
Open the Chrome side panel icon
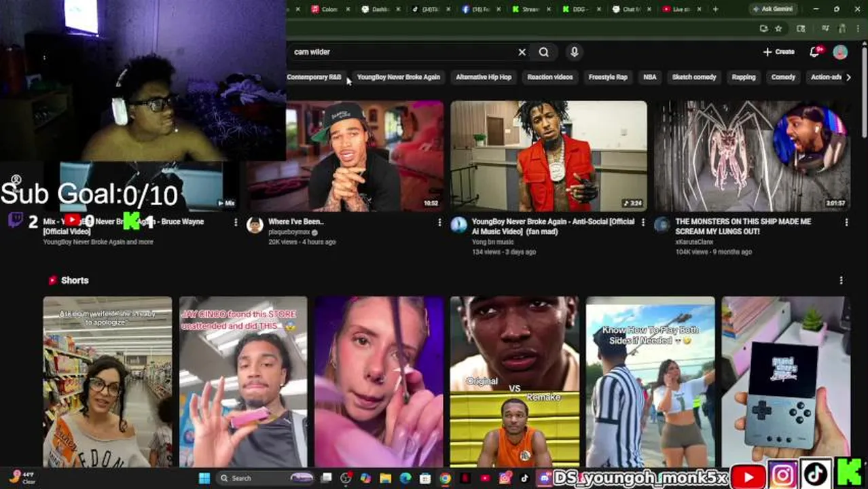pyautogui.click(x=801, y=29)
